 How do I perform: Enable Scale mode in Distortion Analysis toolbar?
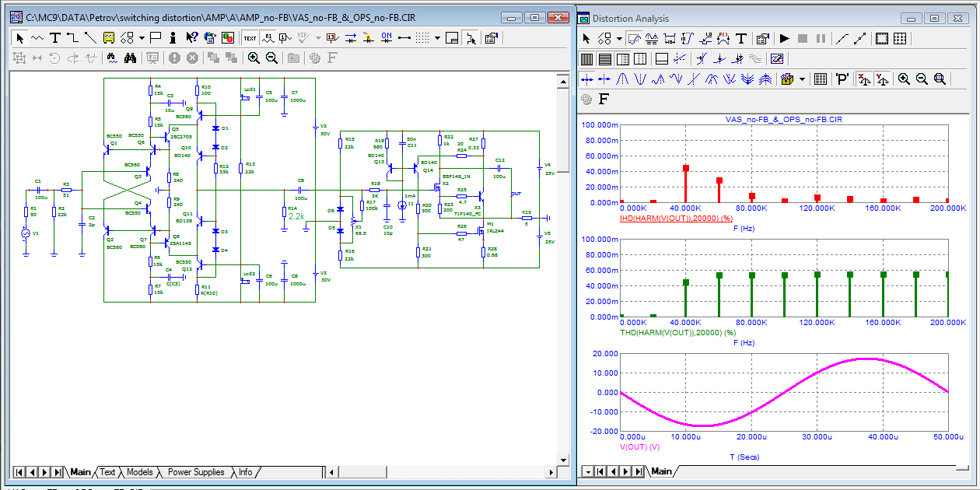(635, 39)
